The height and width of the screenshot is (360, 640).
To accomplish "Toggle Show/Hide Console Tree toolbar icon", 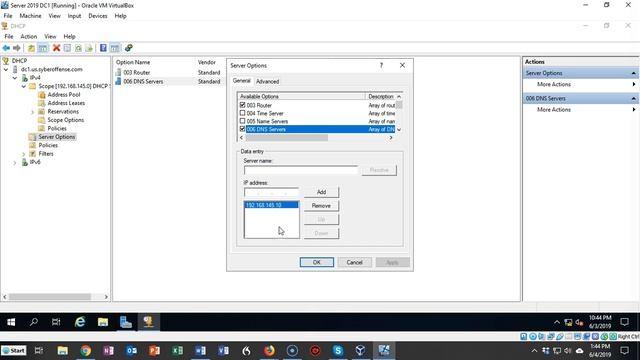I will tap(43, 48).
